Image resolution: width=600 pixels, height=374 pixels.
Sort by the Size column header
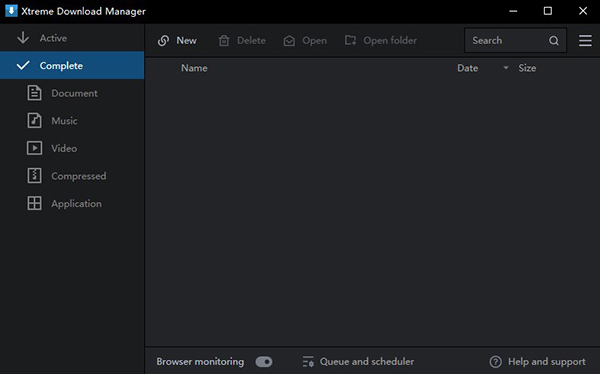click(x=527, y=68)
